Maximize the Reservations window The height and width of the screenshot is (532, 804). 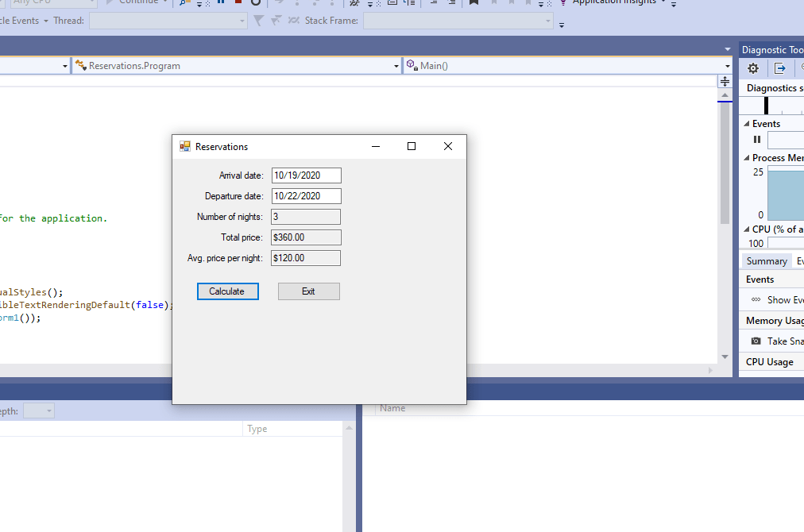pyautogui.click(x=412, y=147)
